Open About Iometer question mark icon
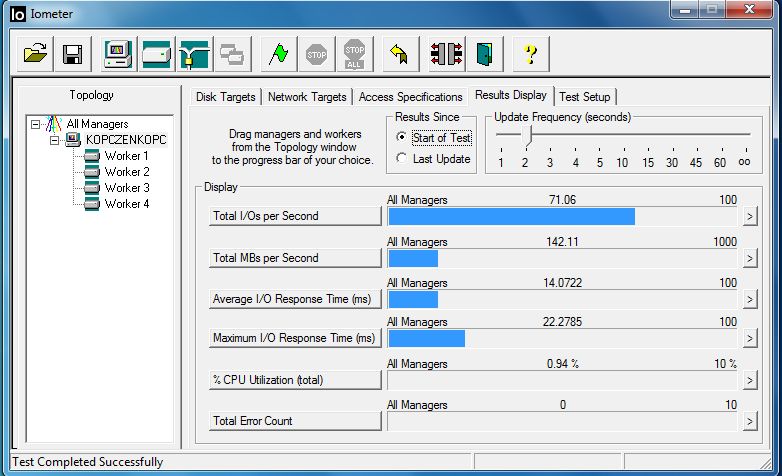782x476 pixels. (531, 53)
